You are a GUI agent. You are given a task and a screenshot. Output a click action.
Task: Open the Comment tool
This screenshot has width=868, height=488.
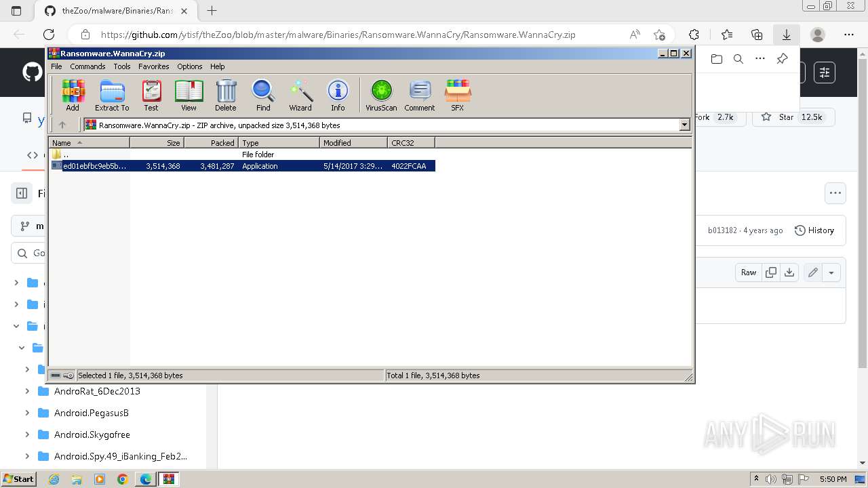click(420, 96)
